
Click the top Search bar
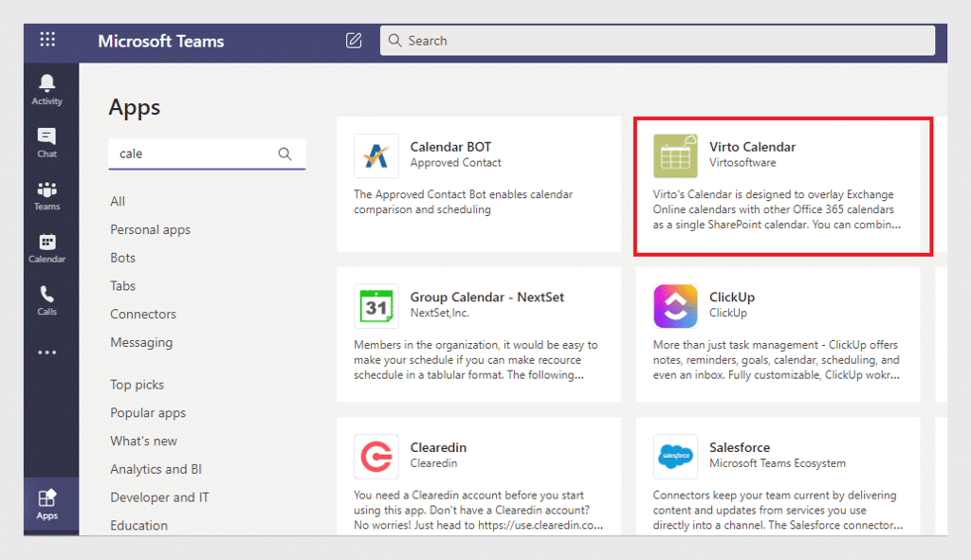pos(657,41)
